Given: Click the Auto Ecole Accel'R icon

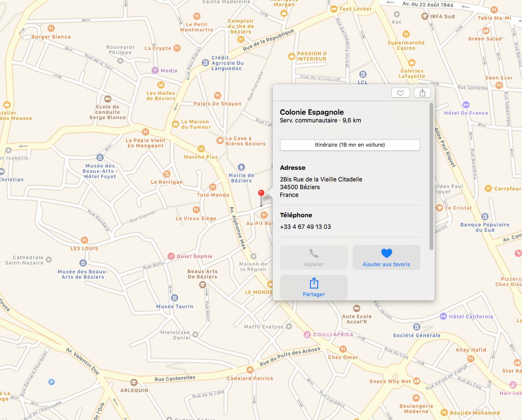Looking at the screenshot, I should click(356, 308).
